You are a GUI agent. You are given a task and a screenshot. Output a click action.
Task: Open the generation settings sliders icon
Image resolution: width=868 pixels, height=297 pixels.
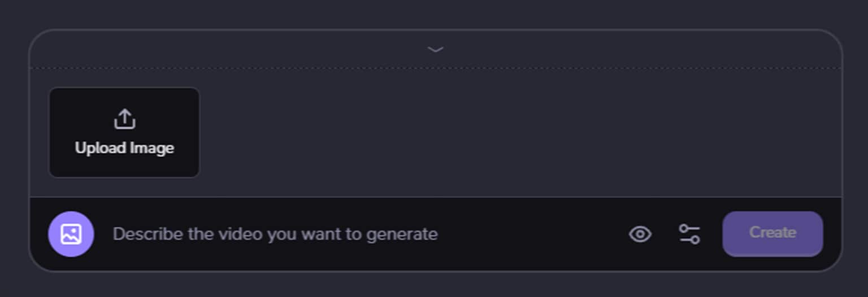point(689,234)
